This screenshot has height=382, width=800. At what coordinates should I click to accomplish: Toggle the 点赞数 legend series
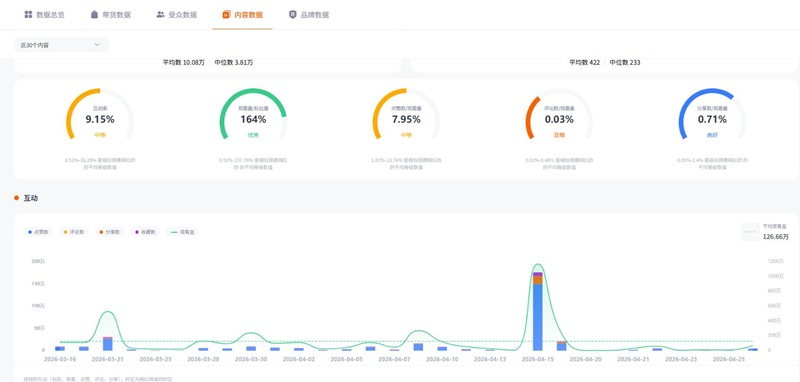38,232
